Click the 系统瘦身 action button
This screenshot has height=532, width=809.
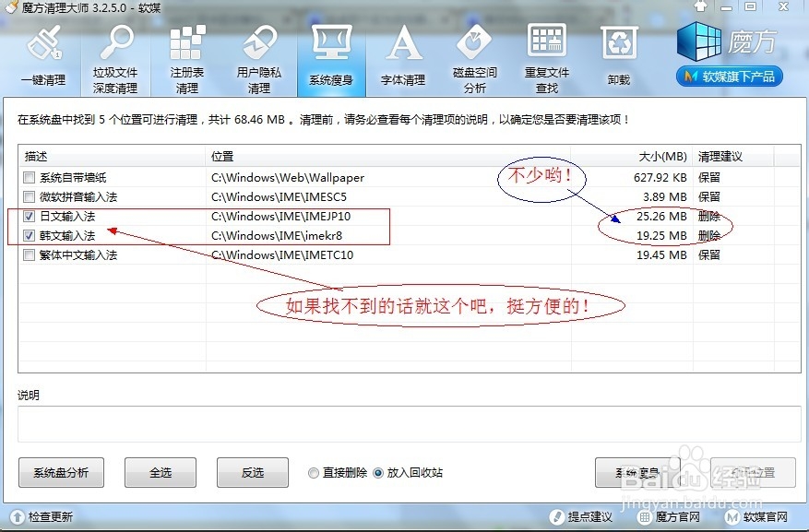(637, 472)
